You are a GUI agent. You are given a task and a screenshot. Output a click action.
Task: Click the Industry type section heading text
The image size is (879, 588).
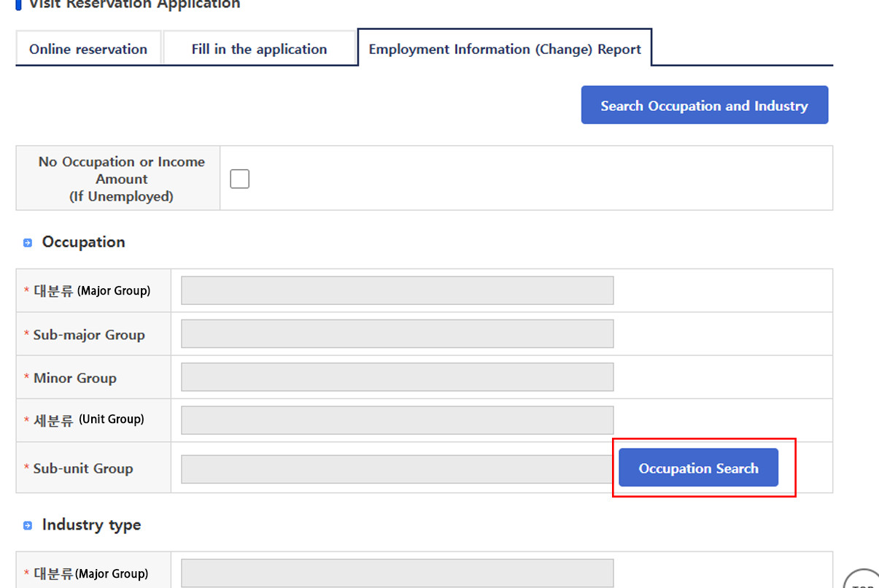point(91,525)
